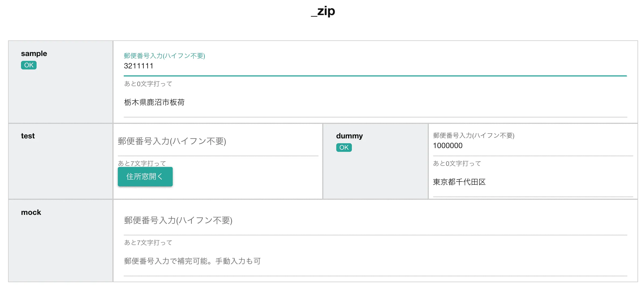Click the mock row label
This screenshot has width=644, height=287.
tap(31, 212)
